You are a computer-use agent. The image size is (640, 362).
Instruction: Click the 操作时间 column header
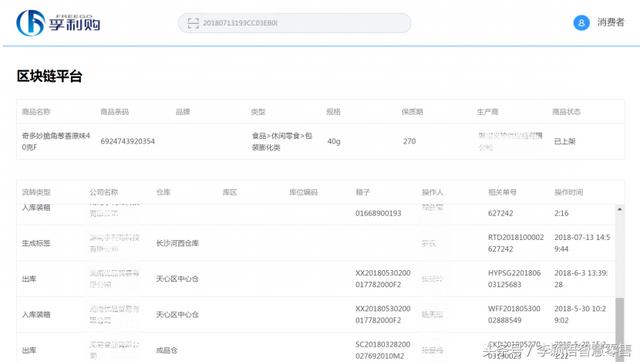click(569, 192)
